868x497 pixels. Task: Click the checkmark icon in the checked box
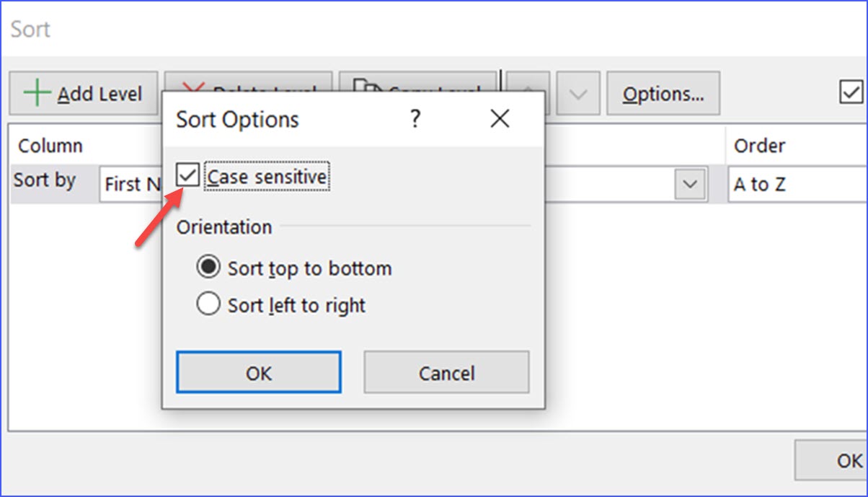pos(187,175)
